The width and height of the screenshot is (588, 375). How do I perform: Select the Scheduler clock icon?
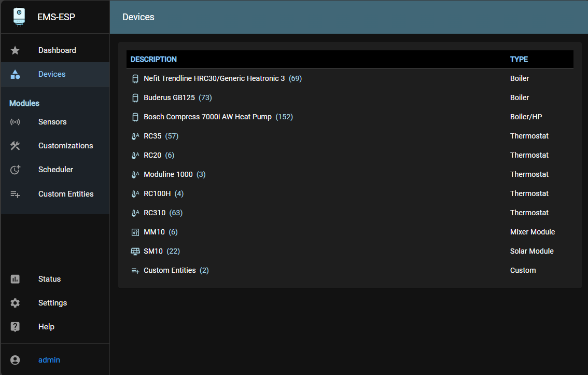pos(15,169)
